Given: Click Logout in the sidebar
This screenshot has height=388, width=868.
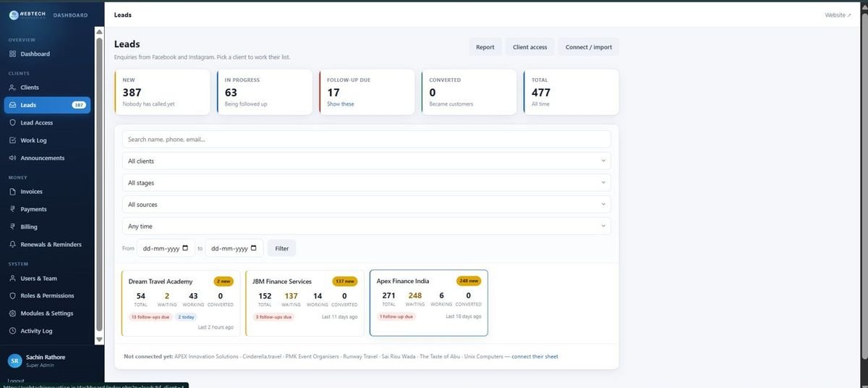Looking at the screenshot, I should (x=16, y=381).
